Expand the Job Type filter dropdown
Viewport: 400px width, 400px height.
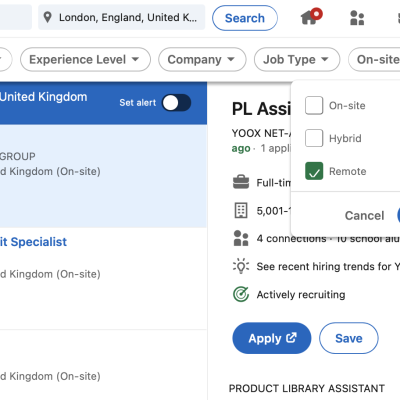(x=297, y=59)
